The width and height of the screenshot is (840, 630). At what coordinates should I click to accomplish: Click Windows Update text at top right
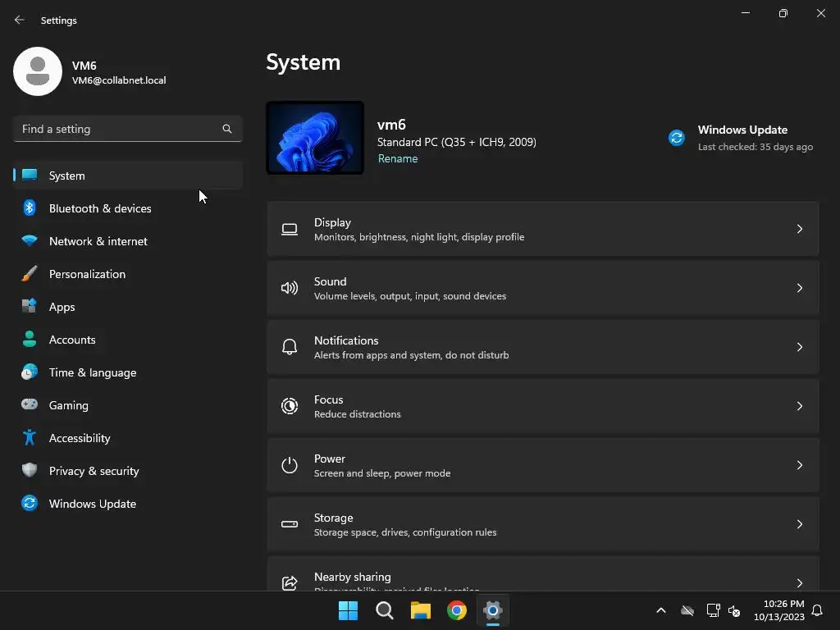[742, 130]
